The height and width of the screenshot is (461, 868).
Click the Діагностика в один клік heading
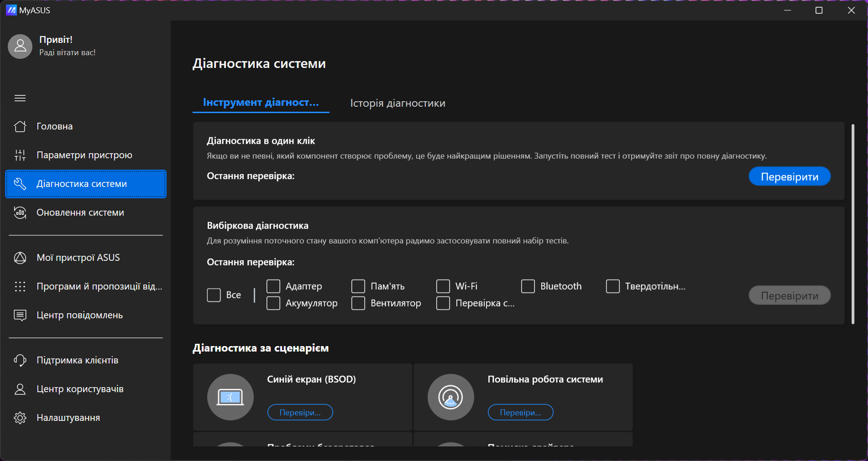point(261,141)
